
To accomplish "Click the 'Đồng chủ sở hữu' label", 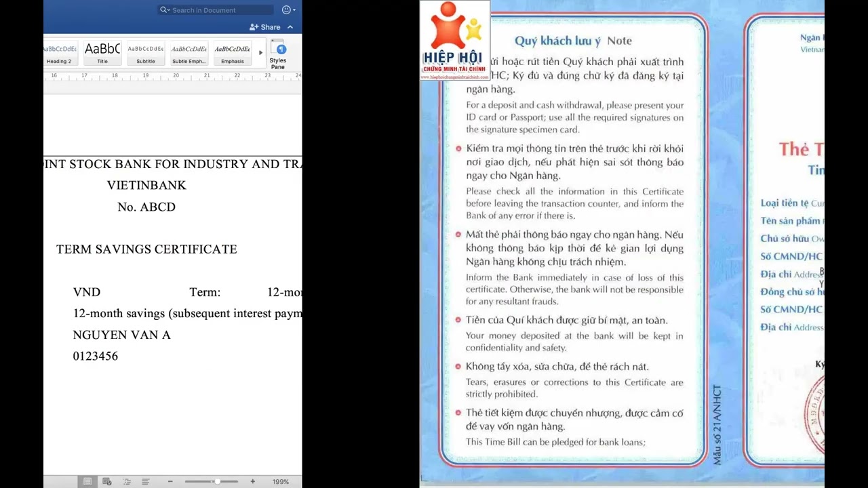I will (x=792, y=291).
